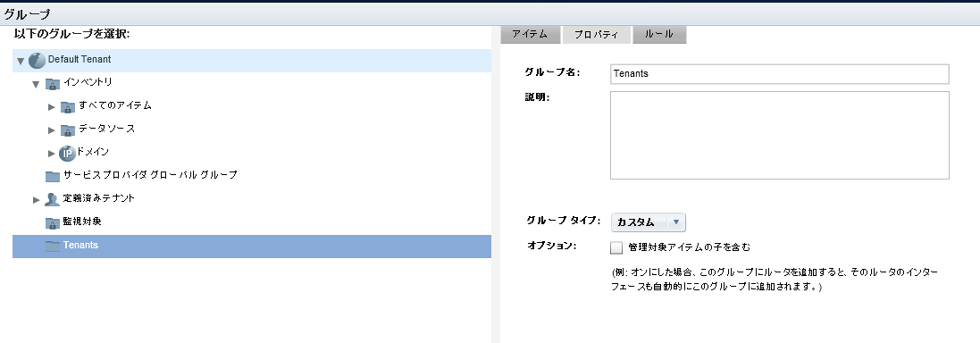
Task: Expand the データソース node
Action: coord(52,130)
